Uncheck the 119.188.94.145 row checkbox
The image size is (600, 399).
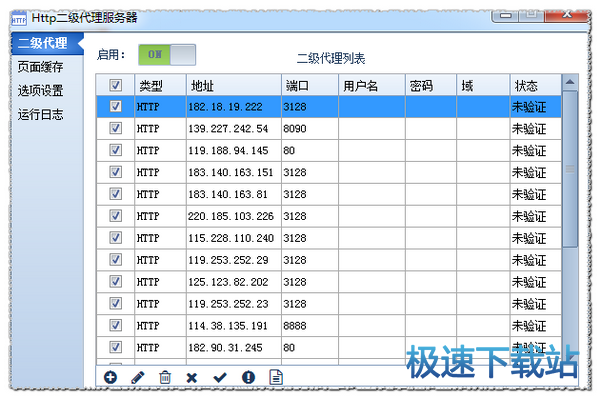(116, 150)
